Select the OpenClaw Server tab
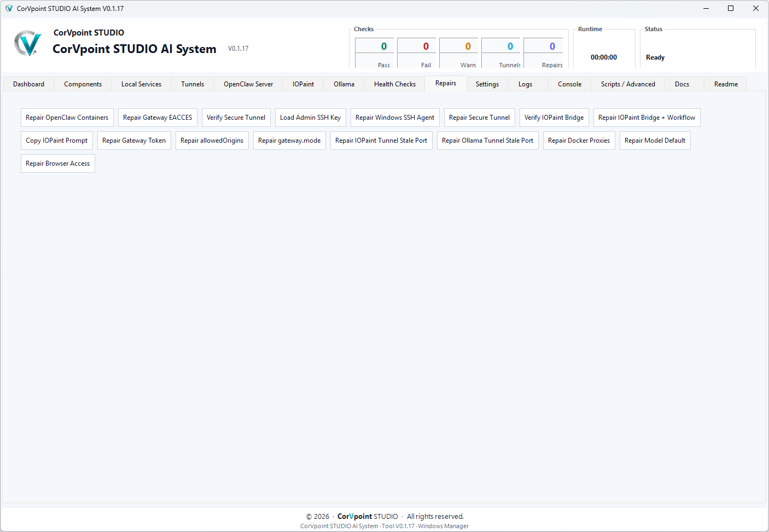Viewport: 769px width, 532px height. coord(248,84)
